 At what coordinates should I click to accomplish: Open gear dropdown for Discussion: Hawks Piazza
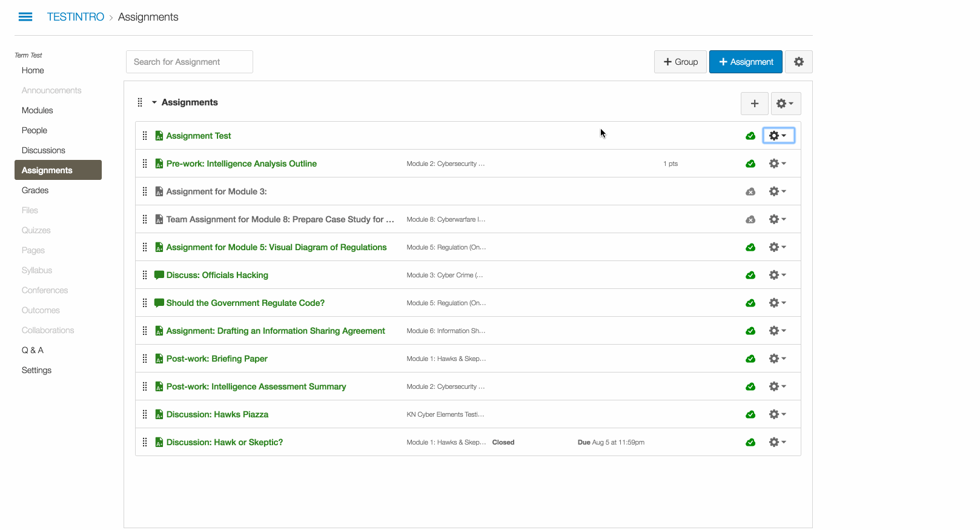click(777, 414)
